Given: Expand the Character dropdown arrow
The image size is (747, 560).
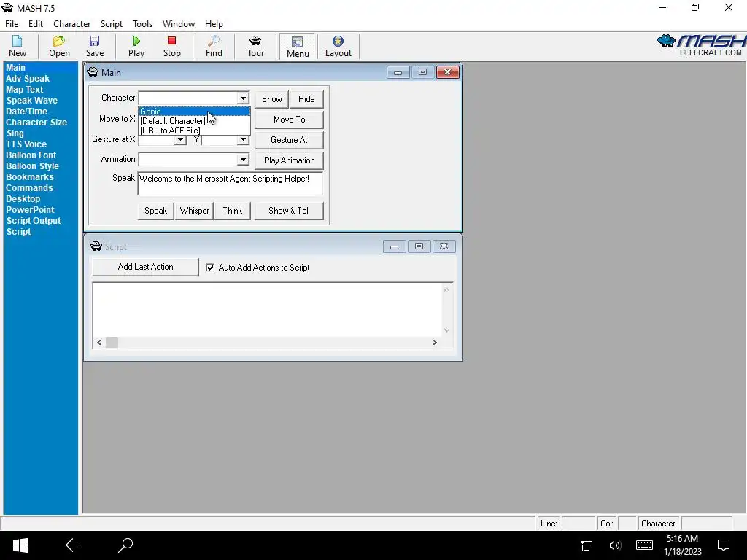Looking at the screenshot, I should (x=243, y=98).
